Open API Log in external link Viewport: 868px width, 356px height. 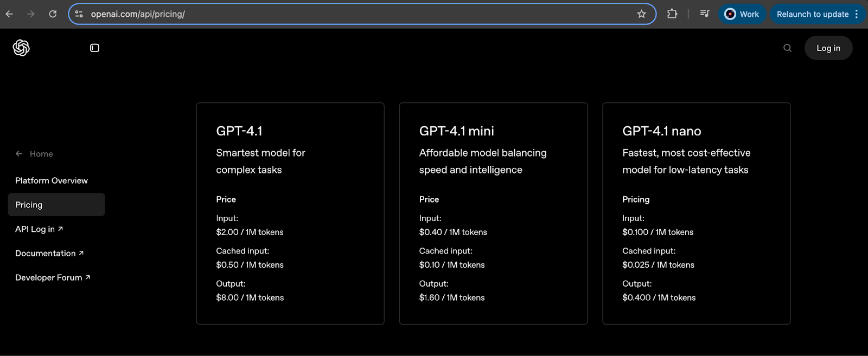pos(39,229)
